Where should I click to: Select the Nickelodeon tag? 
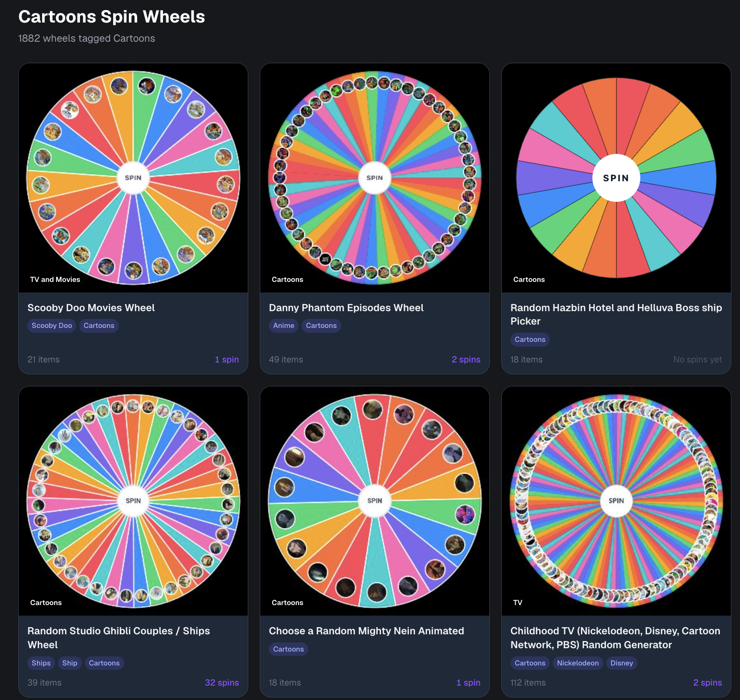point(578,663)
